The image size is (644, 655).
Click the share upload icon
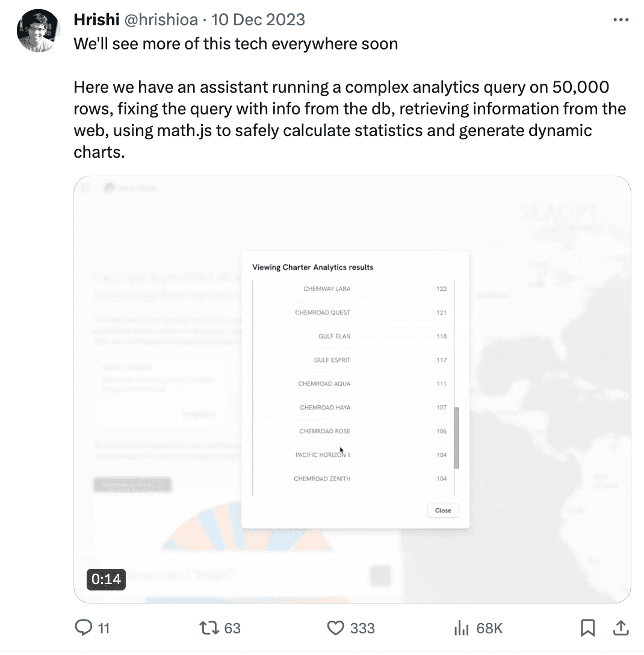pos(621,628)
